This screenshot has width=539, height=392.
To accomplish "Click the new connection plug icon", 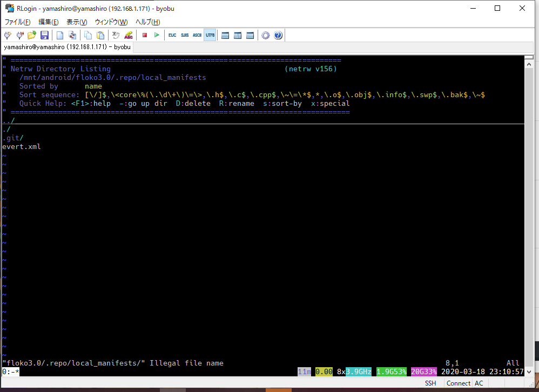I will [8, 35].
